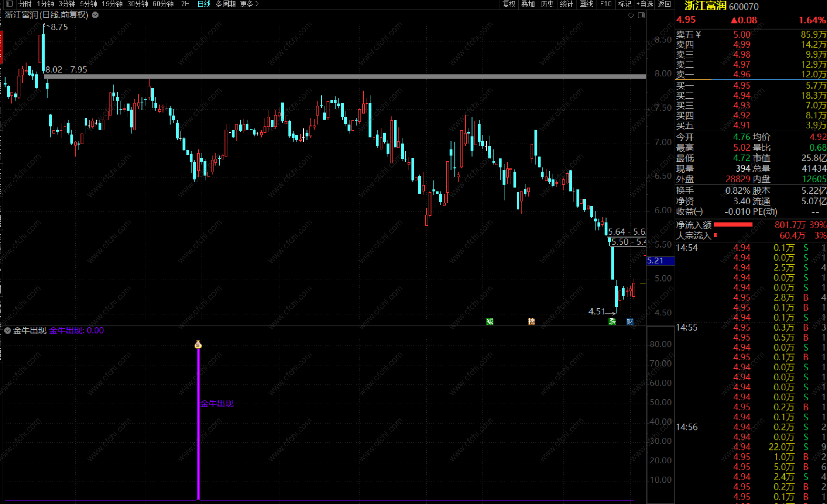827x504 pixels.
Task: Click the 复权 adjustment button
Action: [x=509, y=4]
